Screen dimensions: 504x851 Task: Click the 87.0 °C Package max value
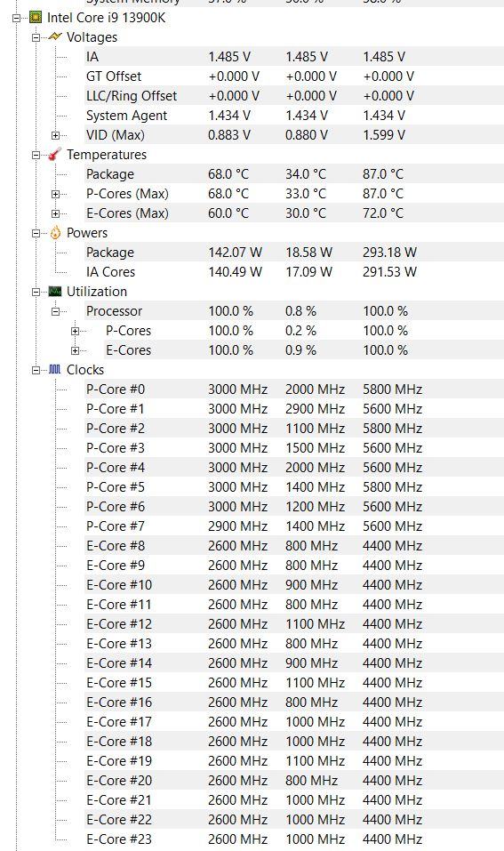pos(383,173)
